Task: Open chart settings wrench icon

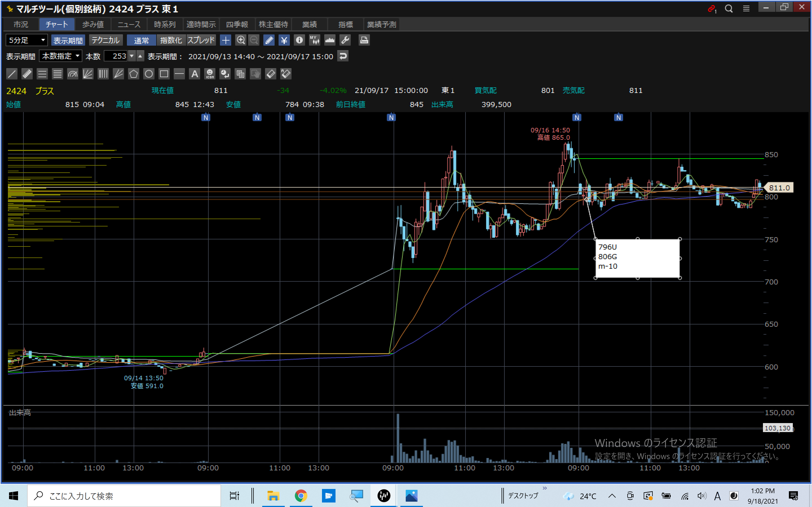Action: coord(345,40)
